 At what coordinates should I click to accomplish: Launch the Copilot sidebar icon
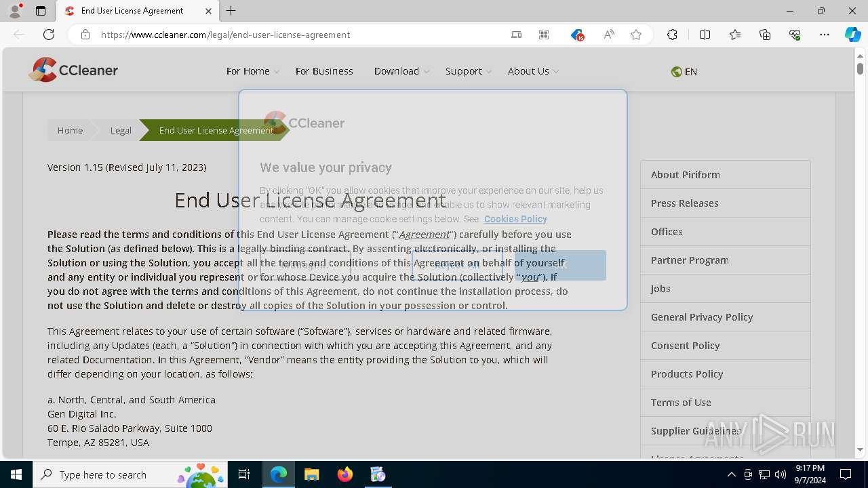[x=852, y=35]
